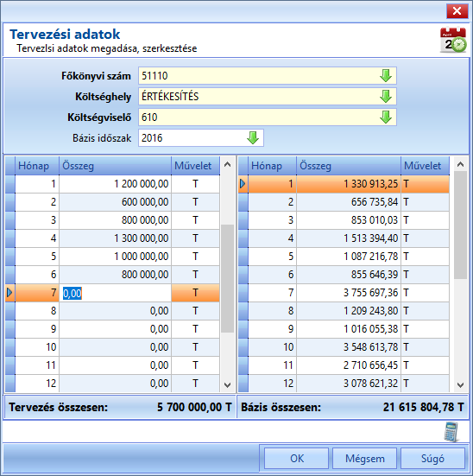Open Főkönyvi szám lookup green arrow

(386, 75)
